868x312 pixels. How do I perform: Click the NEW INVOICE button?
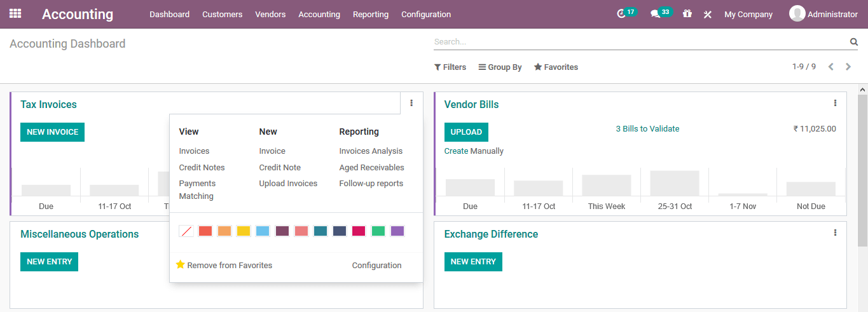pos(52,132)
